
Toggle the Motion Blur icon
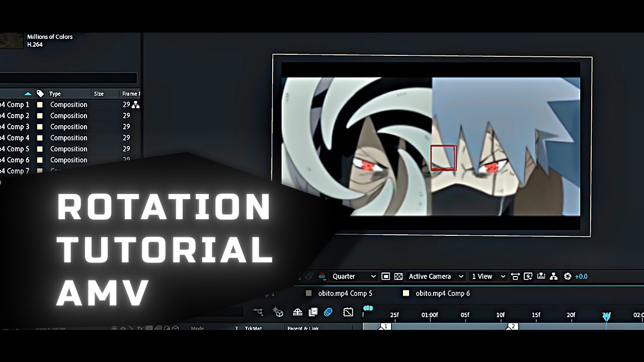click(328, 312)
